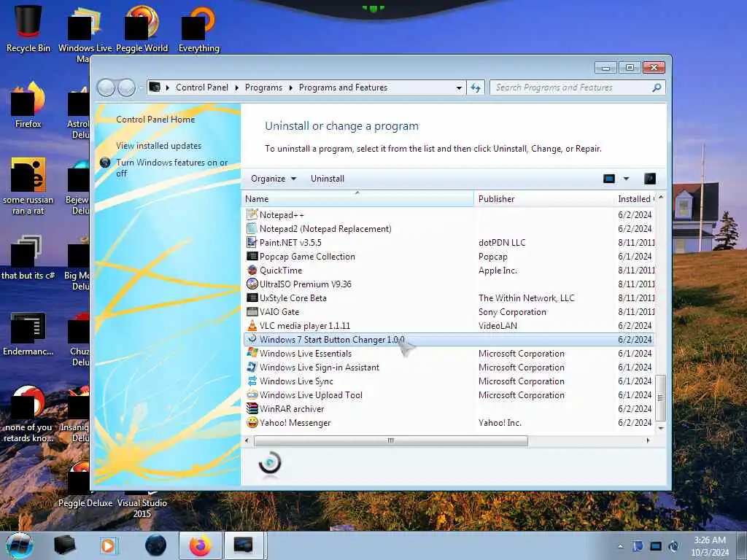747x560 pixels.
Task: Open the Recycle Bin desktop icon
Action: pos(28,28)
